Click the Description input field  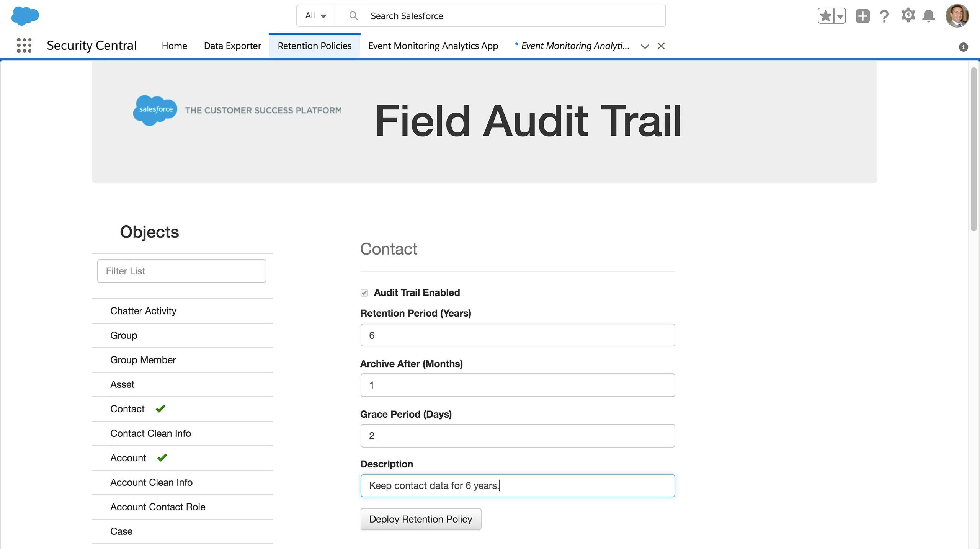click(518, 486)
